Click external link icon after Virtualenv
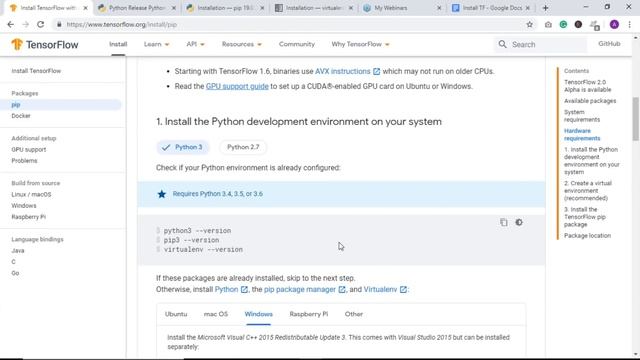The height and width of the screenshot is (360, 640). [x=403, y=289]
